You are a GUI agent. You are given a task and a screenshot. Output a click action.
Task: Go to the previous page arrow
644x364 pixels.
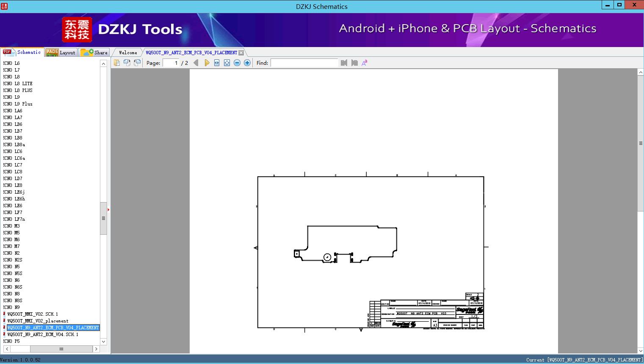point(196,63)
